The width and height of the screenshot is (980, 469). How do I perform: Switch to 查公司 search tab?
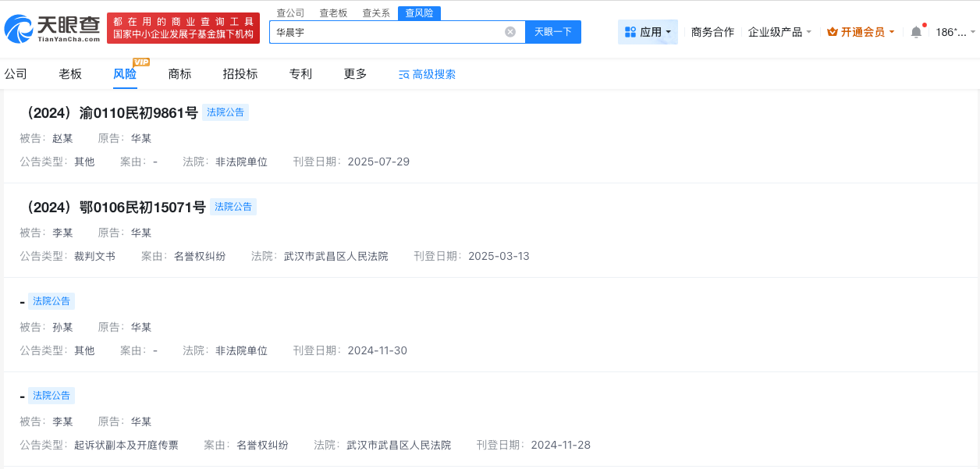coord(290,13)
